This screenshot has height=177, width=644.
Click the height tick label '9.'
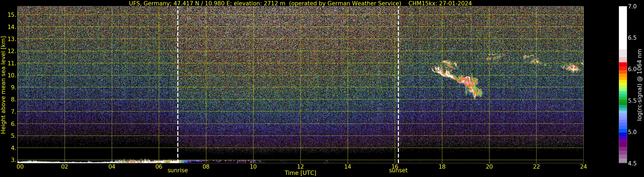coord(13,87)
